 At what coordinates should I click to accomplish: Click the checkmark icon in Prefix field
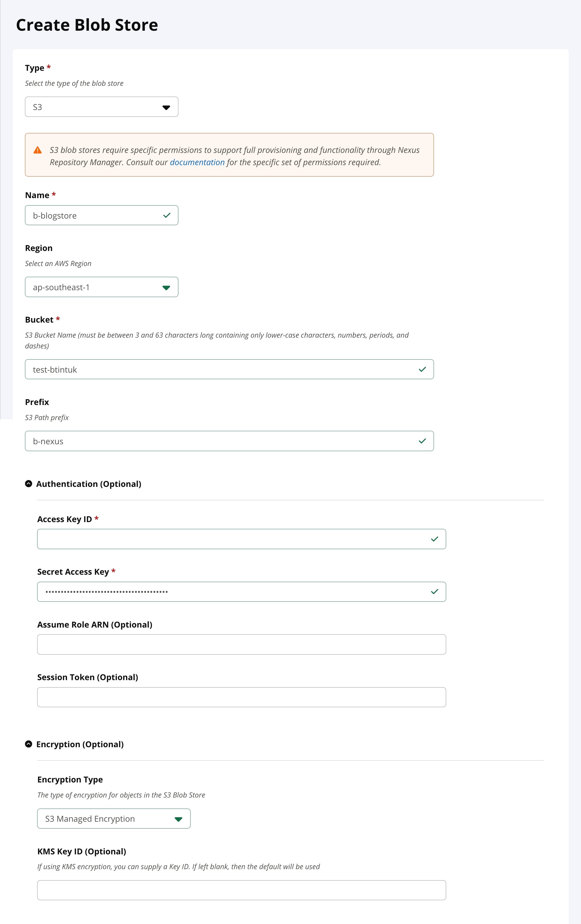pyautogui.click(x=422, y=441)
